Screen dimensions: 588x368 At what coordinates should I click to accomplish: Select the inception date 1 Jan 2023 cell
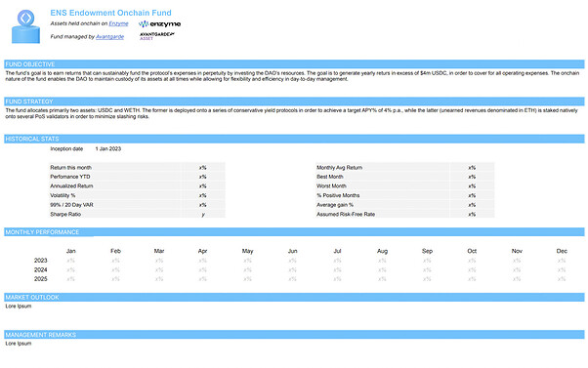coord(108,148)
